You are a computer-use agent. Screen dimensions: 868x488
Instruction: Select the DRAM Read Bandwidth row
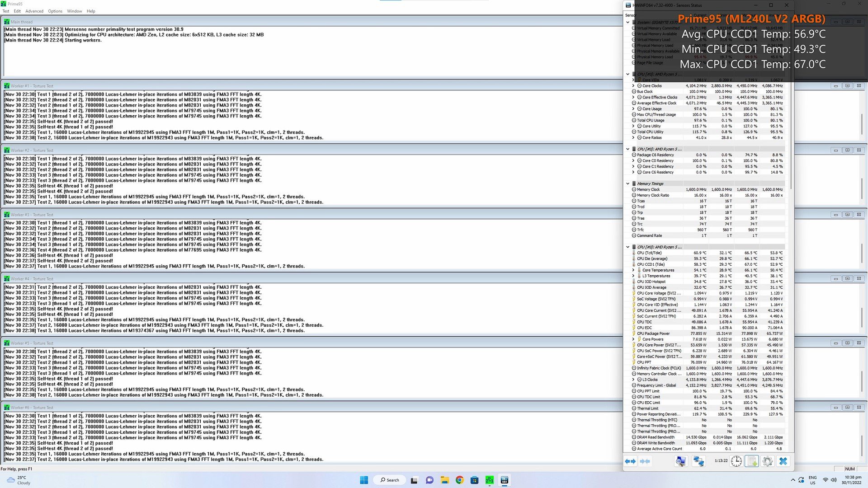(708, 437)
